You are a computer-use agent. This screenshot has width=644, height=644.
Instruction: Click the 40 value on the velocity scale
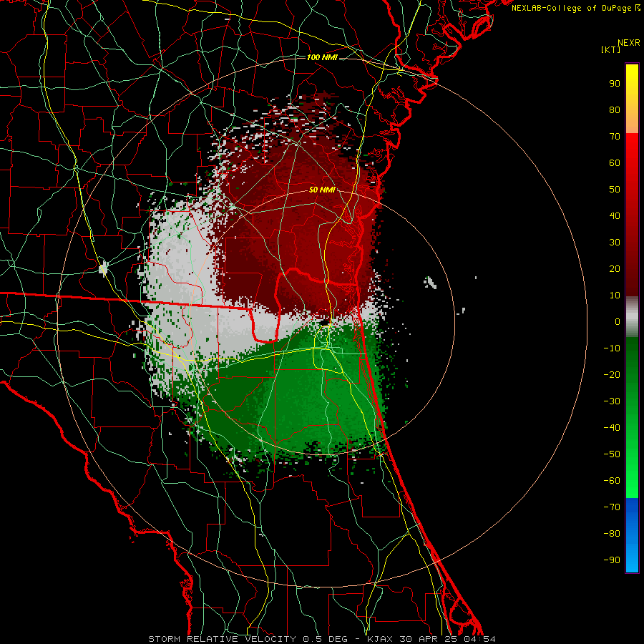pyautogui.click(x=615, y=216)
